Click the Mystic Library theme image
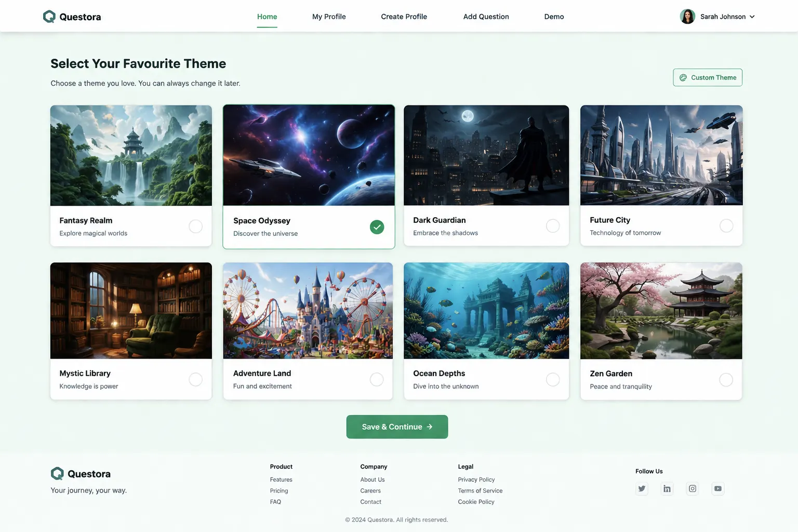The width and height of the screenshot is (798, 532). pos(131,311)
